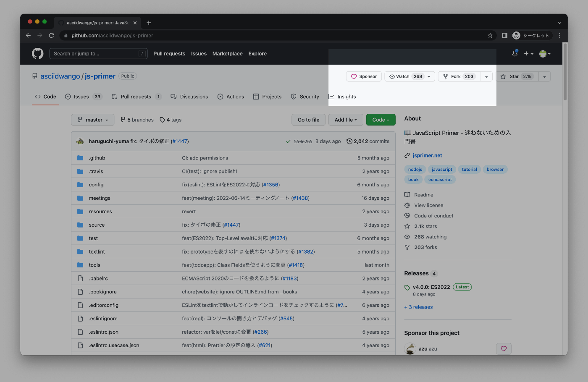This screenshot has width=588, height=382.
Task: Open Chrome three-dot menu
Action: [560, 36]
